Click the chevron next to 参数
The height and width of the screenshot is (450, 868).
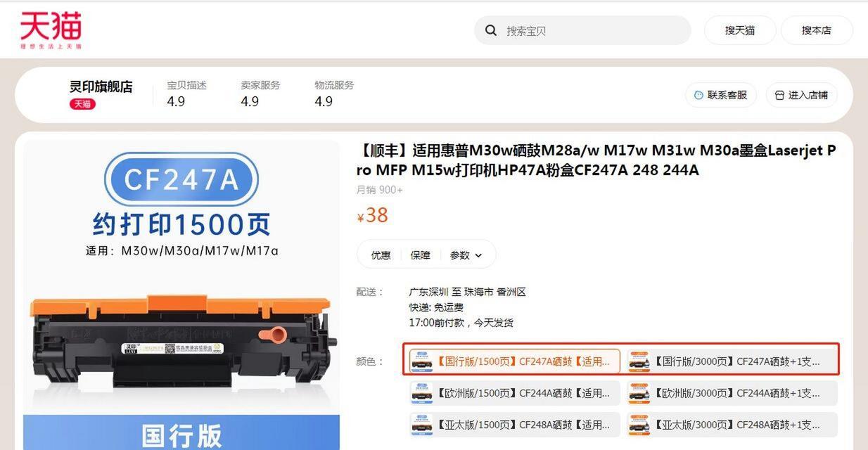coord(478,256)
